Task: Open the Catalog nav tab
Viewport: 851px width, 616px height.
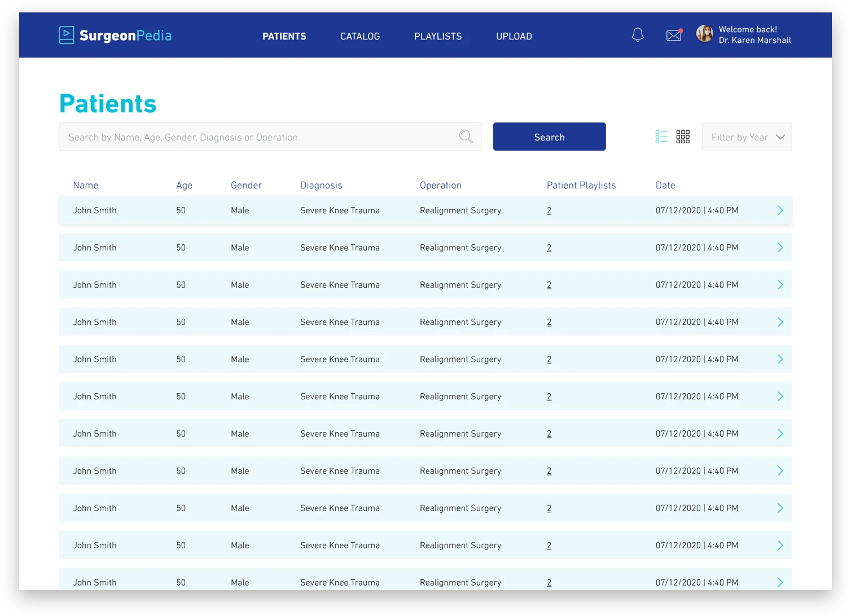Action: tap(360, 36)
